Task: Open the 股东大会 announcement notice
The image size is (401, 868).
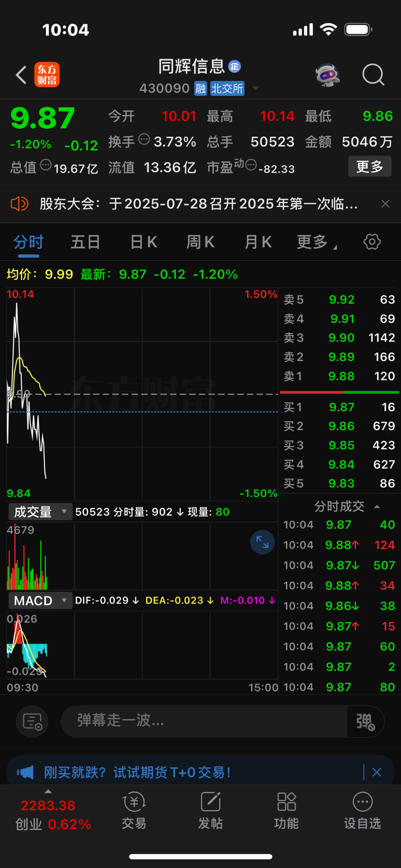Action: 199,204
